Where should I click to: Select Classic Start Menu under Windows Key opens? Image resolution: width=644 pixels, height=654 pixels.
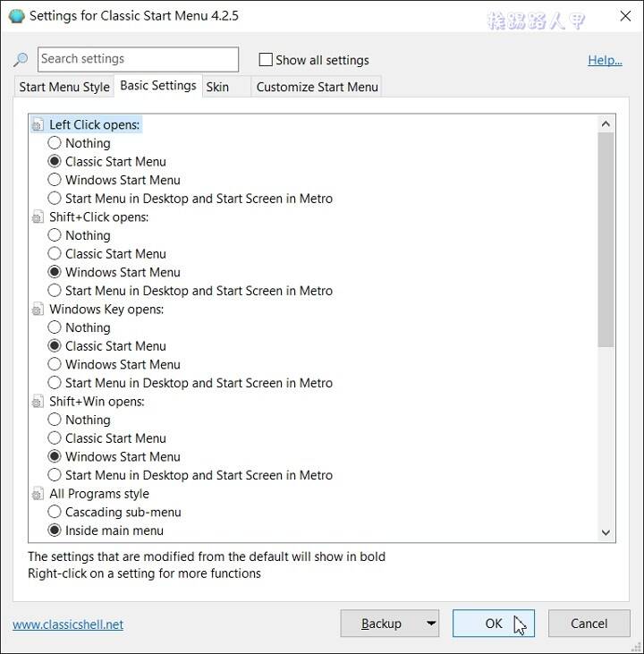point(55,345)
